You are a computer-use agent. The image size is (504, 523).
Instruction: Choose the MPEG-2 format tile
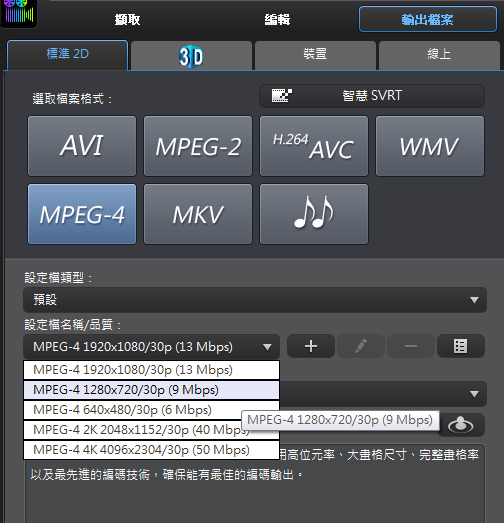point(198,146)
